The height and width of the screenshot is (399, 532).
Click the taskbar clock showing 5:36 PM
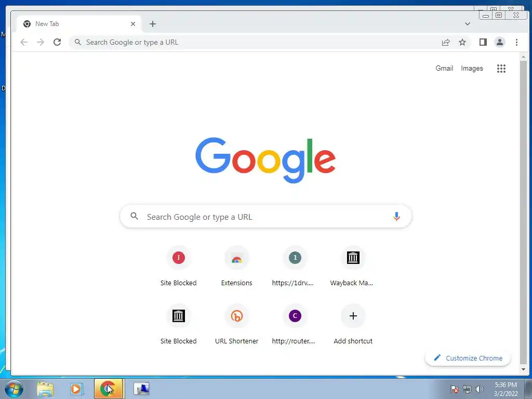coord(506,389)
